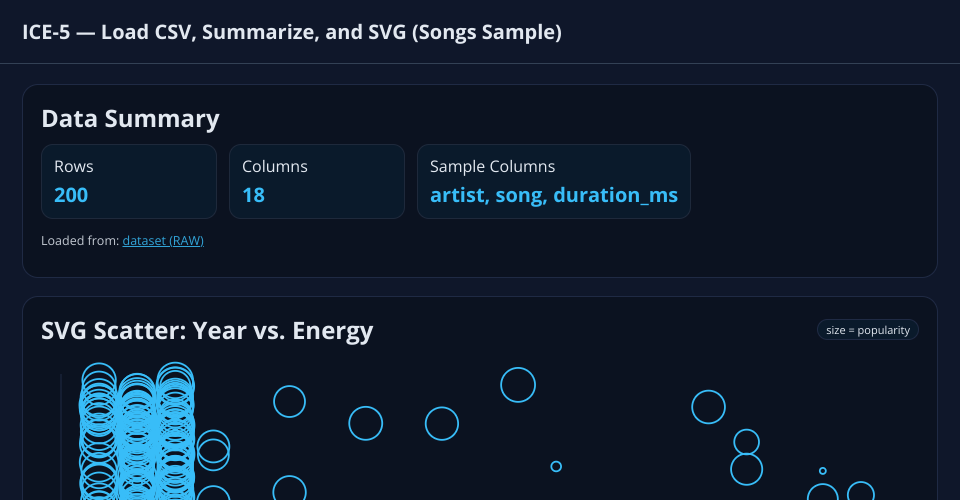
Task: Click the Columns summary card
Action: [317, 181]
